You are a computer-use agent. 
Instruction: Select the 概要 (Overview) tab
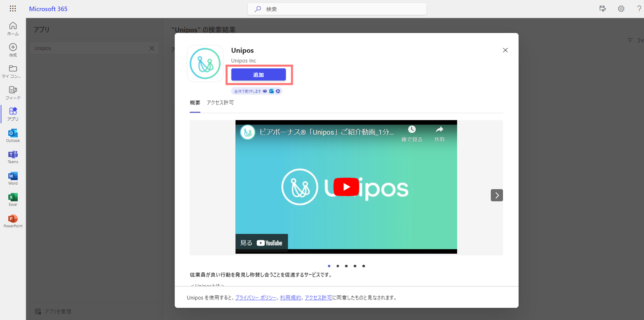(195, 103)
